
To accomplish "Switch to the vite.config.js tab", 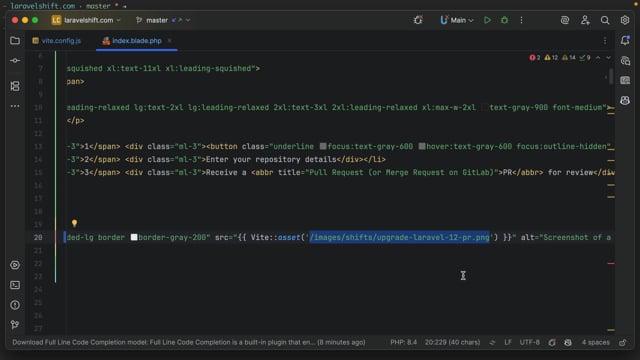I will [57, 41].
